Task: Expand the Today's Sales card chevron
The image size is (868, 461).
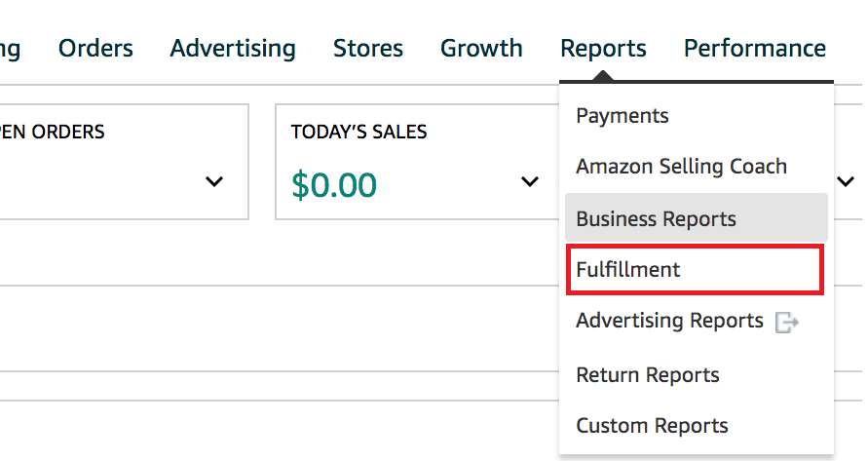Action: 530,181
